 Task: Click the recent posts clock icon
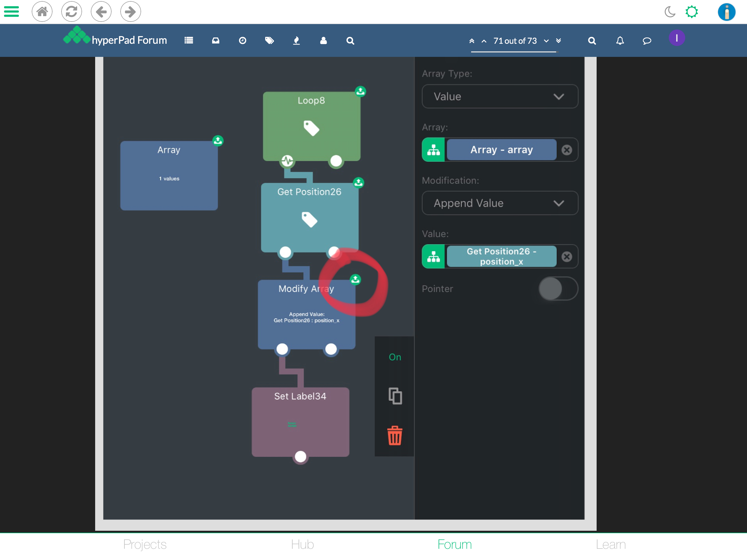pos(243,41)
